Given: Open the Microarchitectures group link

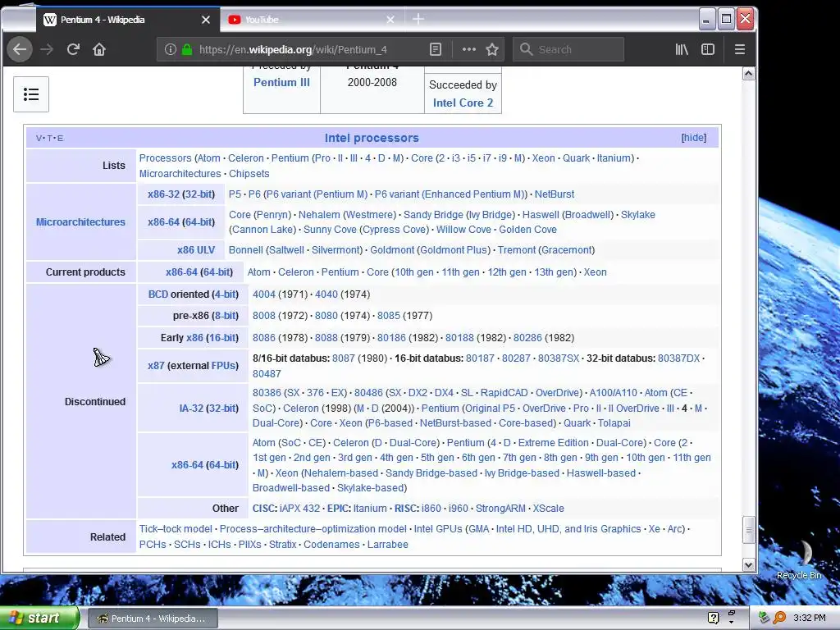Looking at the screenshot, I should [x=80, y=221].
